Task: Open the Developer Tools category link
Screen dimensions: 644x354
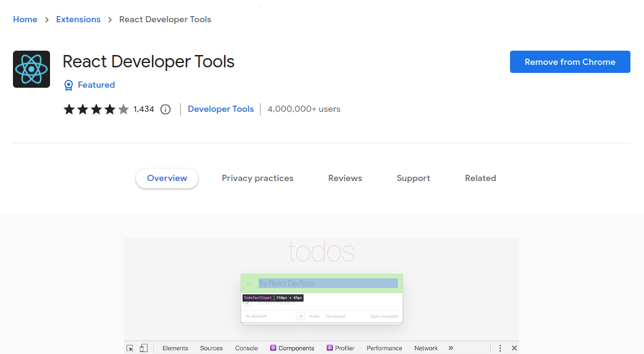Action: tap(220, 109)
